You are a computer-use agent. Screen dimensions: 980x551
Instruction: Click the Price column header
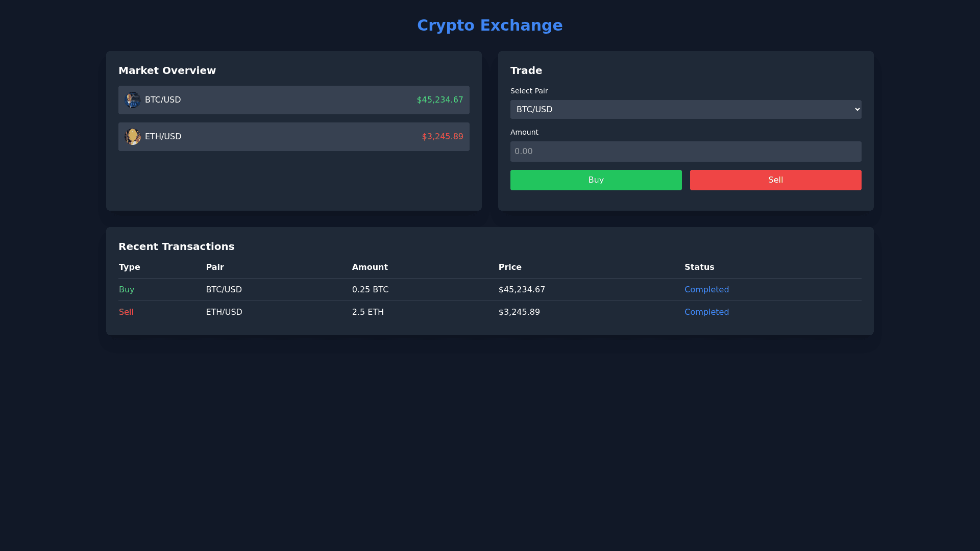pos(510,267)
